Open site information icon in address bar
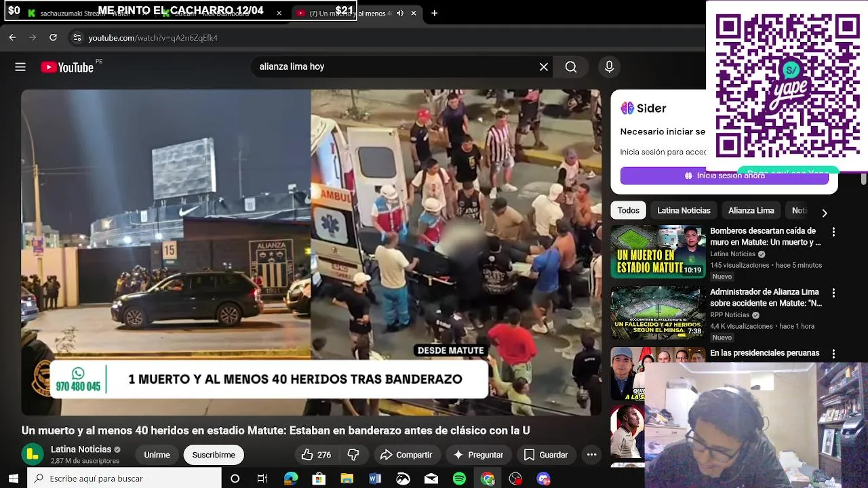This screenshot has height=488, width=868. pyautogui.click(x=77, y=38)
